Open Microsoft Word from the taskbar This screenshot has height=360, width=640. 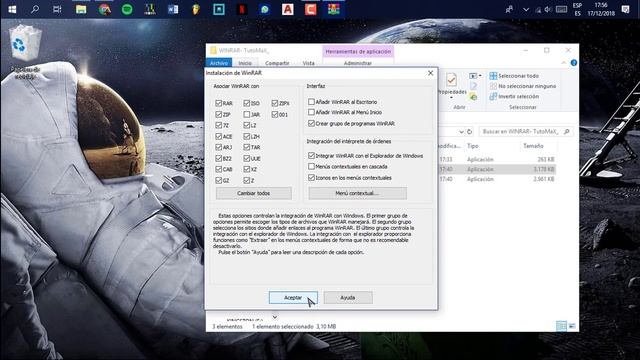[x=173, y=9]
